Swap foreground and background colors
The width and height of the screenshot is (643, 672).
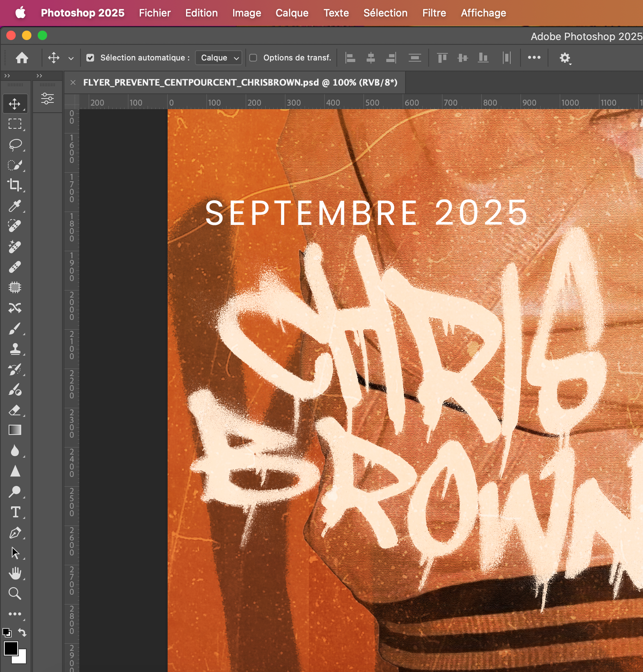[x=22, y=632]
